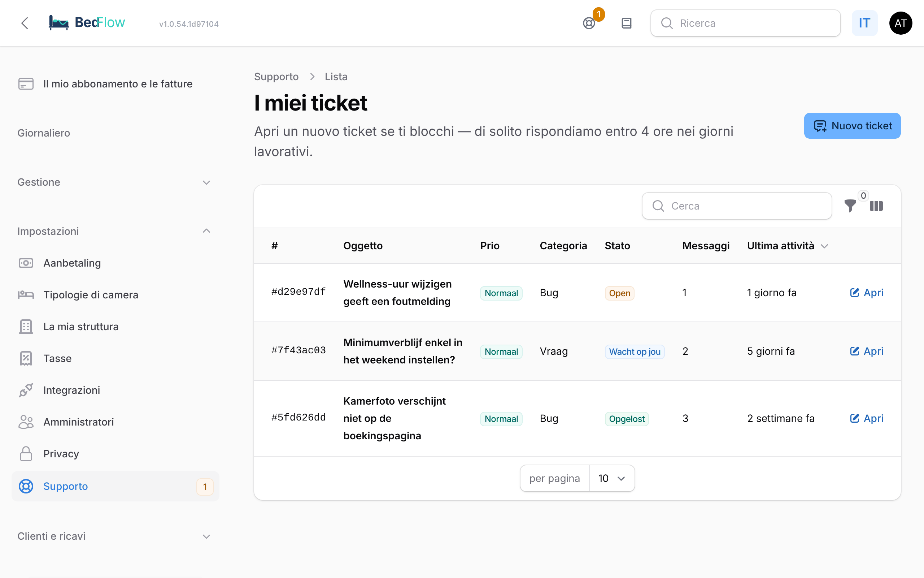Open Privacy settings

click(x=115, y=454)
